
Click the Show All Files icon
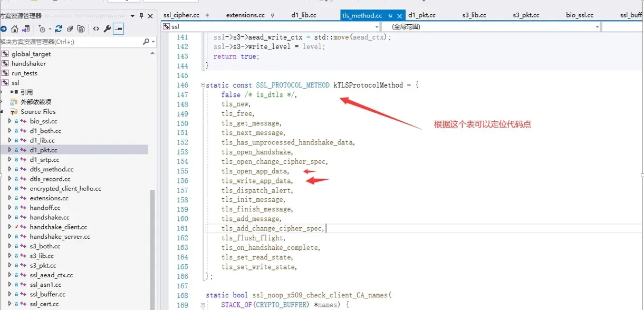pos(81,28)
